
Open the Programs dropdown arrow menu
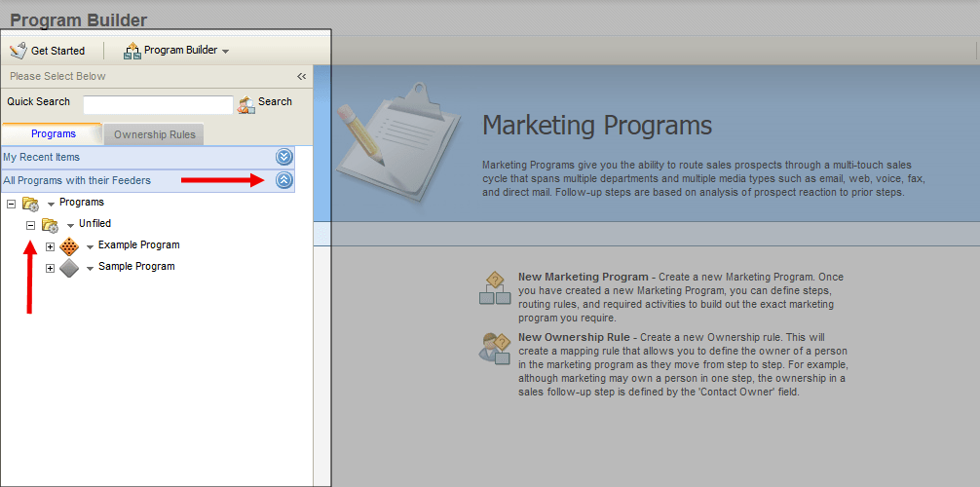coord(52,205)
